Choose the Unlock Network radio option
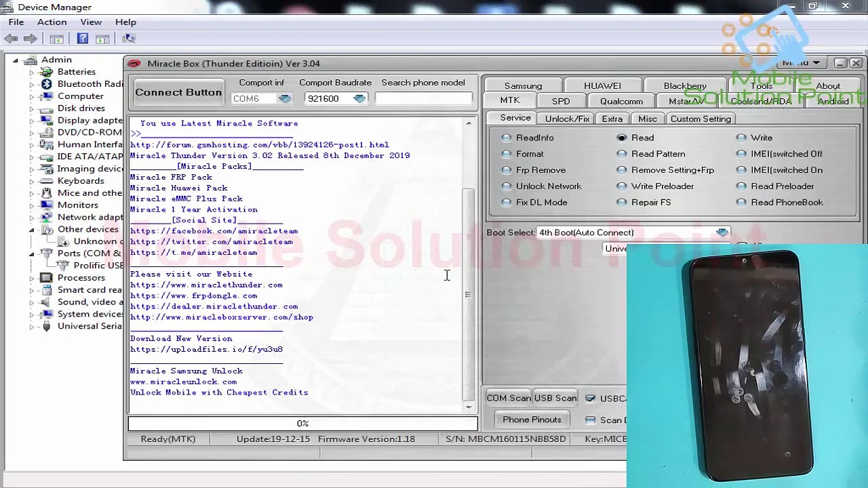Viewport: 868px width, 488px height. 507,186
